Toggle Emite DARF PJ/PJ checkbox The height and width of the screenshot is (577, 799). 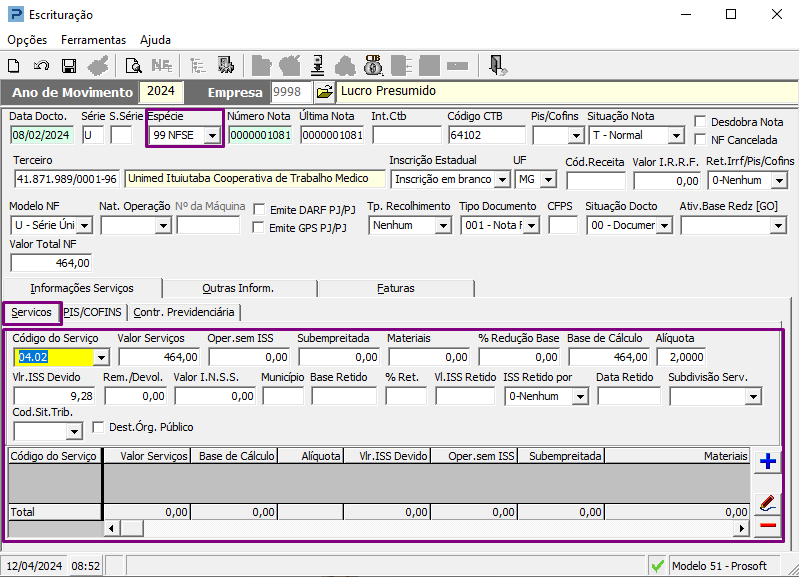[x=260, y=209]
